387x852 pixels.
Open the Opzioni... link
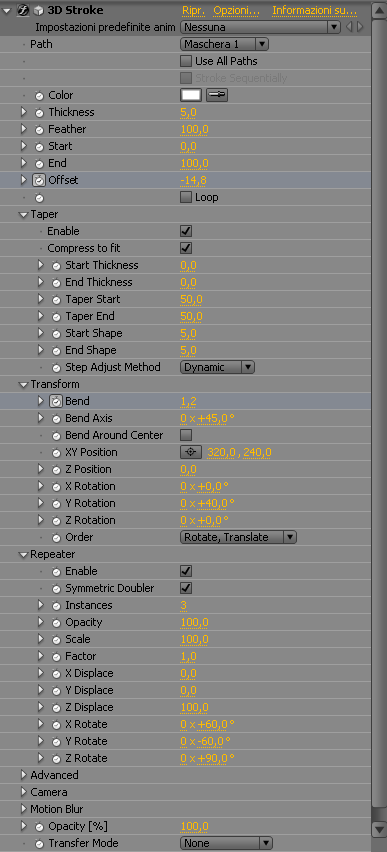pos(236,10)
